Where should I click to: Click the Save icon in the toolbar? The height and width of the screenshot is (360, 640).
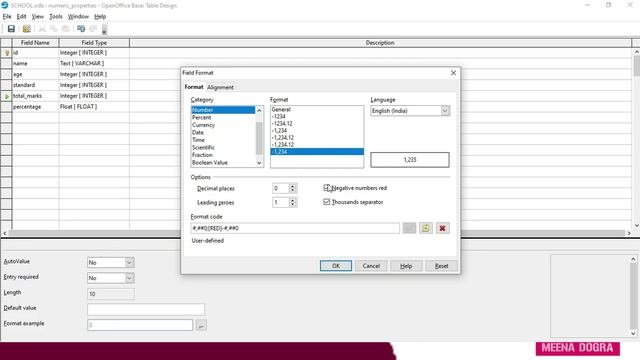point(11,29)
